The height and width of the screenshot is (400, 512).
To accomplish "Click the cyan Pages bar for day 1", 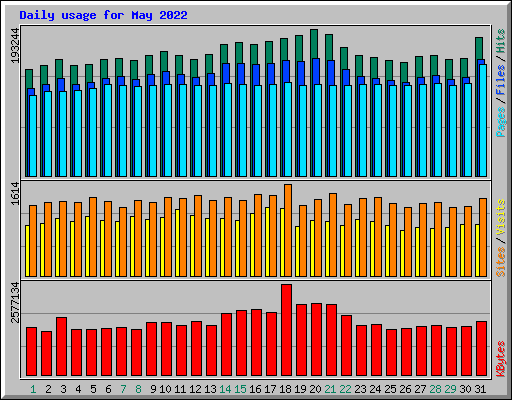I will tap(33, 136).
